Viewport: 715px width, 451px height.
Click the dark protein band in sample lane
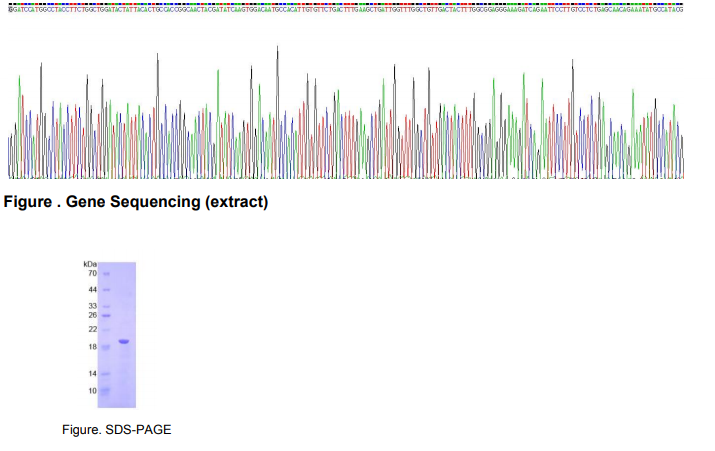tap(124, 341)
